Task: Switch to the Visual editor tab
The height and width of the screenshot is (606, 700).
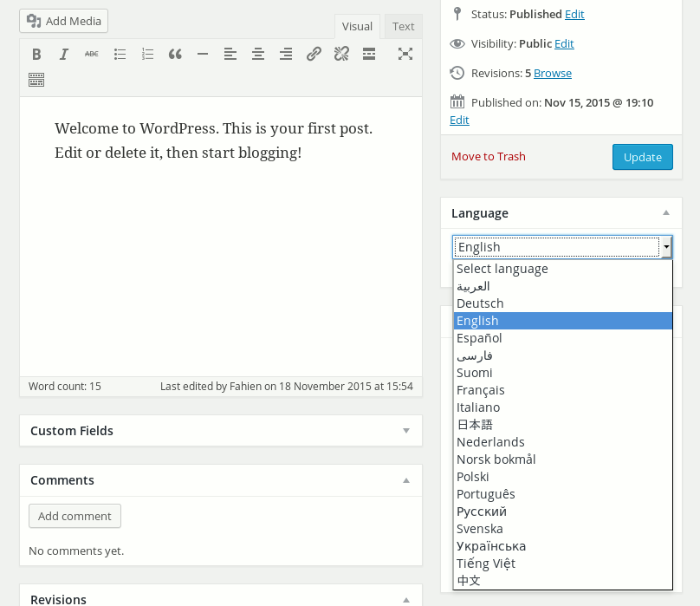Action: [357, 26]
